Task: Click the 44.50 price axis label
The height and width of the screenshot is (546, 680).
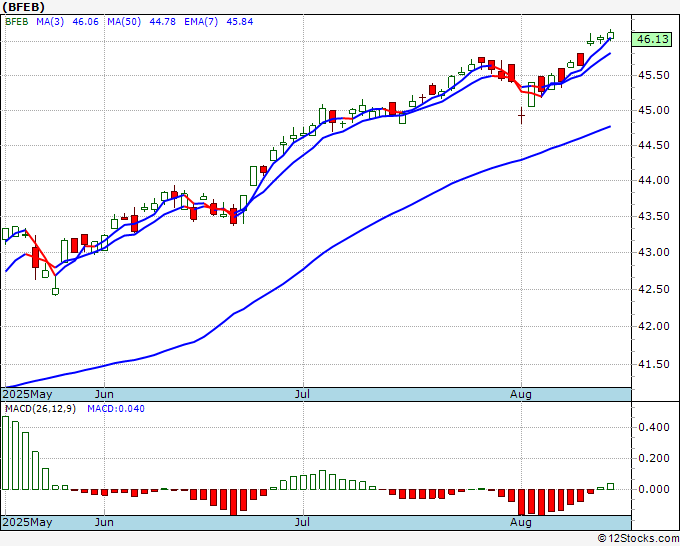Action: (x=654, y=145)
